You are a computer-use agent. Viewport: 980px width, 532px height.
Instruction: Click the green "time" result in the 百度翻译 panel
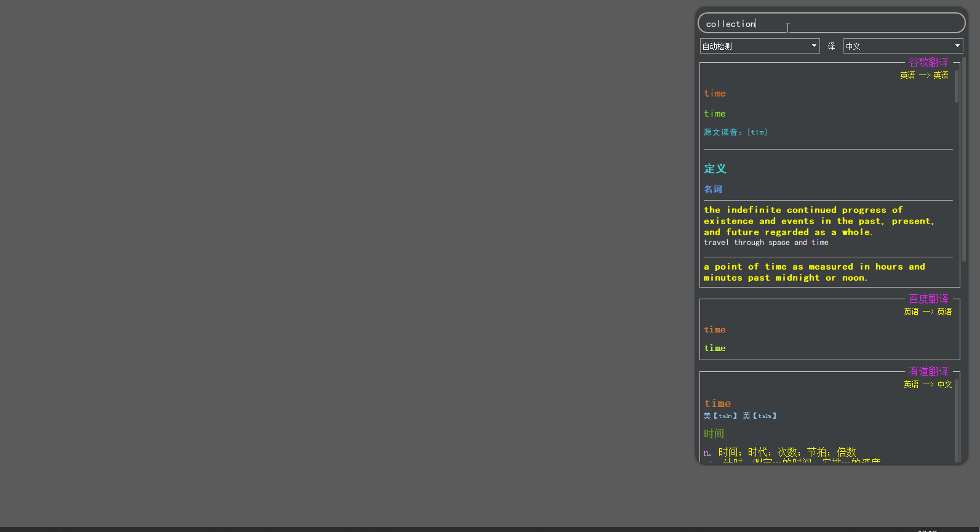coord(715,349)
